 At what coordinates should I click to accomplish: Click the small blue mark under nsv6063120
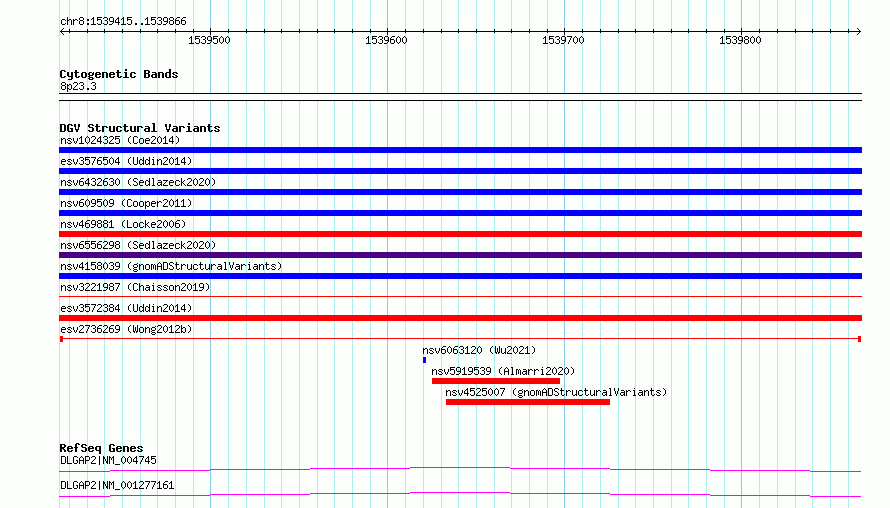coord(425,360)
